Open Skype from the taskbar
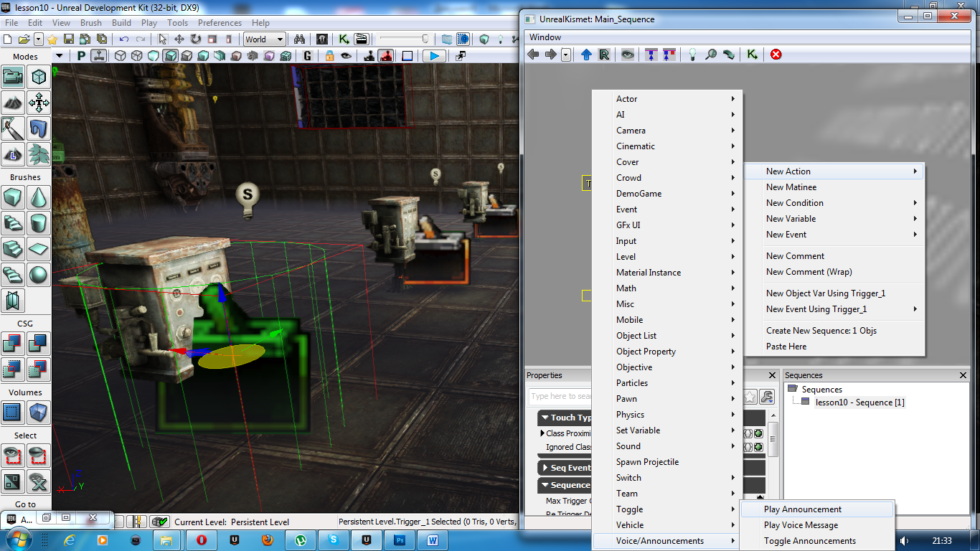This screenshot has height=551, width=980. click(334, 540)
